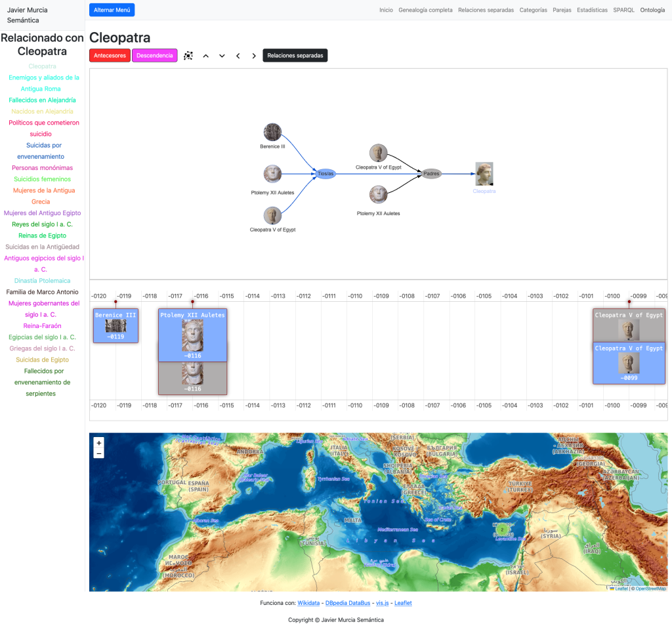Click the Berenice III timeline card

click(115, 325)
